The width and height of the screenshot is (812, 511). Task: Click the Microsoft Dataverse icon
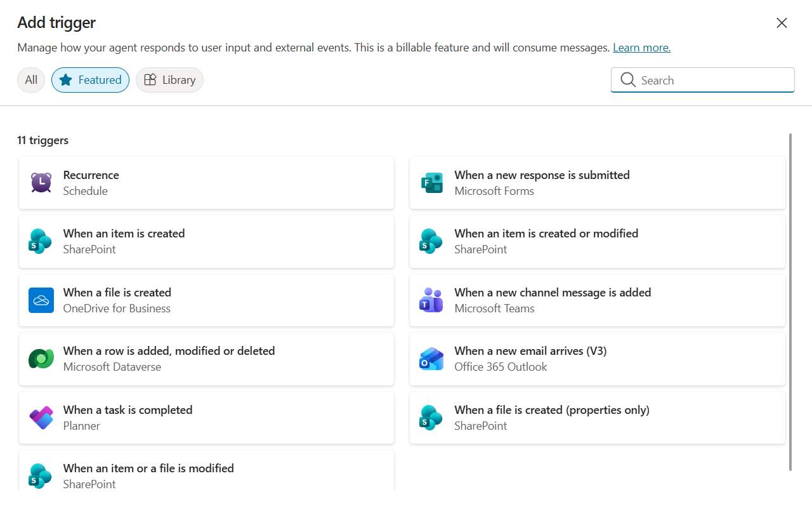pyautogui.click(x=41, y=359)
